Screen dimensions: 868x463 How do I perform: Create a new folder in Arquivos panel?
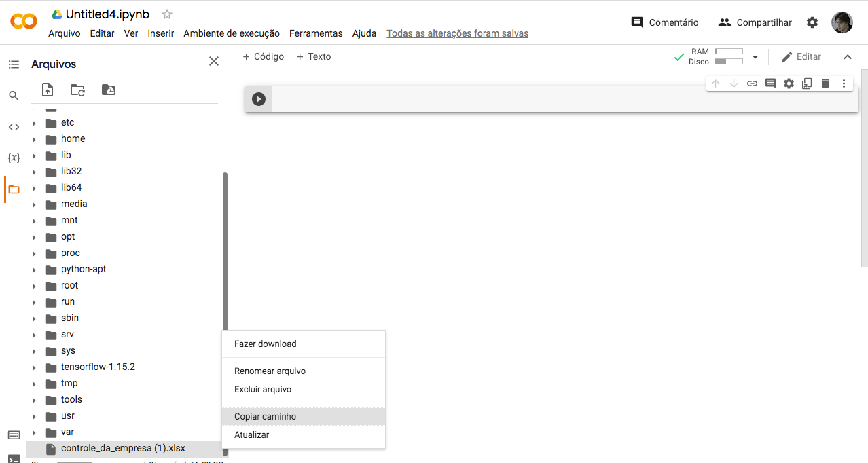coord(77,89)
